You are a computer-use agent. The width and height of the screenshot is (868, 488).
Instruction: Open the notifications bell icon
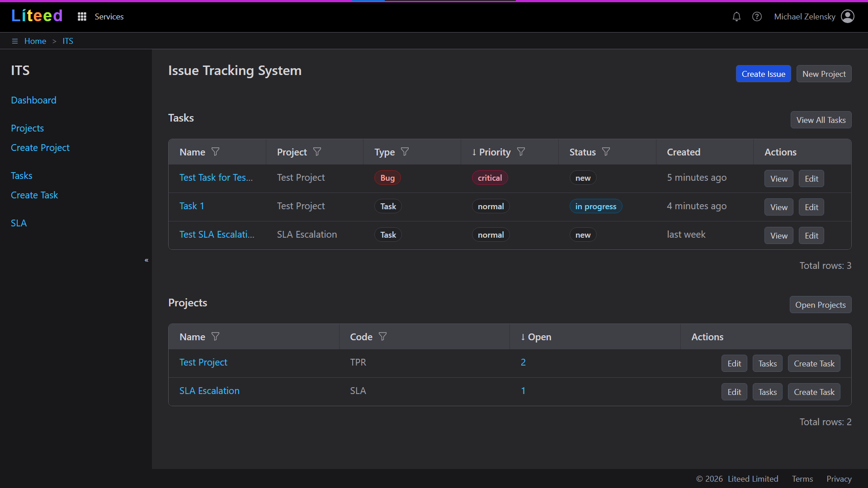(736, 17)
